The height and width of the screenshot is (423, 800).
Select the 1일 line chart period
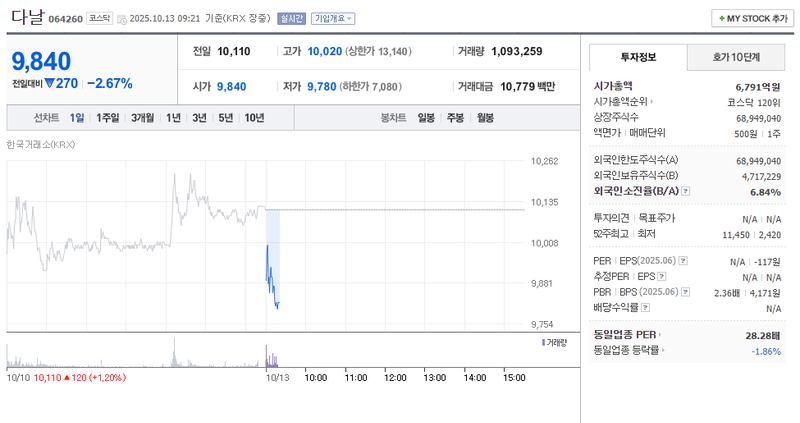click(77, 118)
